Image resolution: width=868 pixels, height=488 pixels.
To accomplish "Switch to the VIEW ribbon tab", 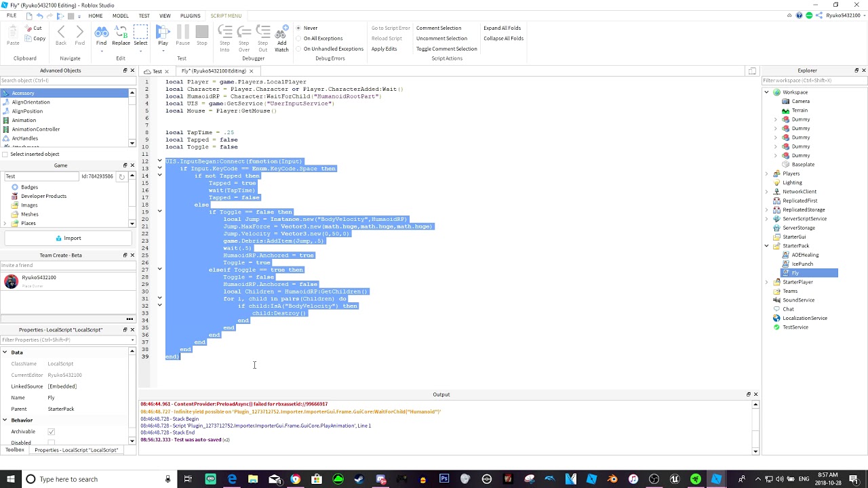I will point(165,16).
